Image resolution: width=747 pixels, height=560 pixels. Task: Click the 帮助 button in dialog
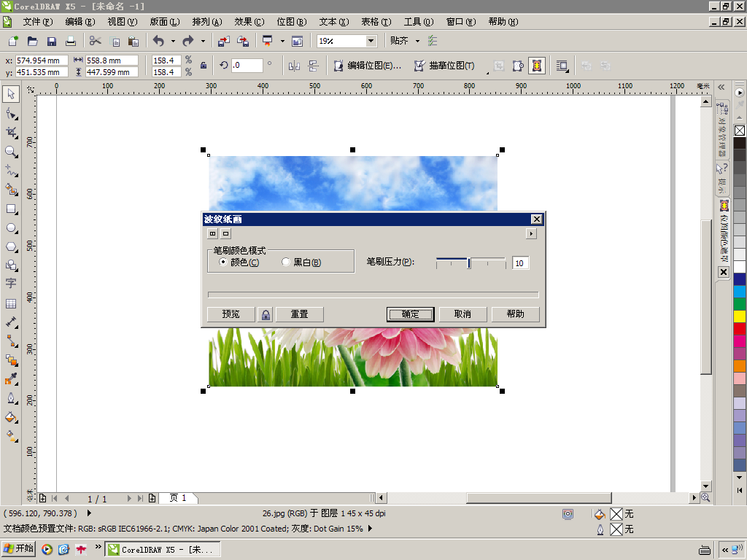click(516, 314)
